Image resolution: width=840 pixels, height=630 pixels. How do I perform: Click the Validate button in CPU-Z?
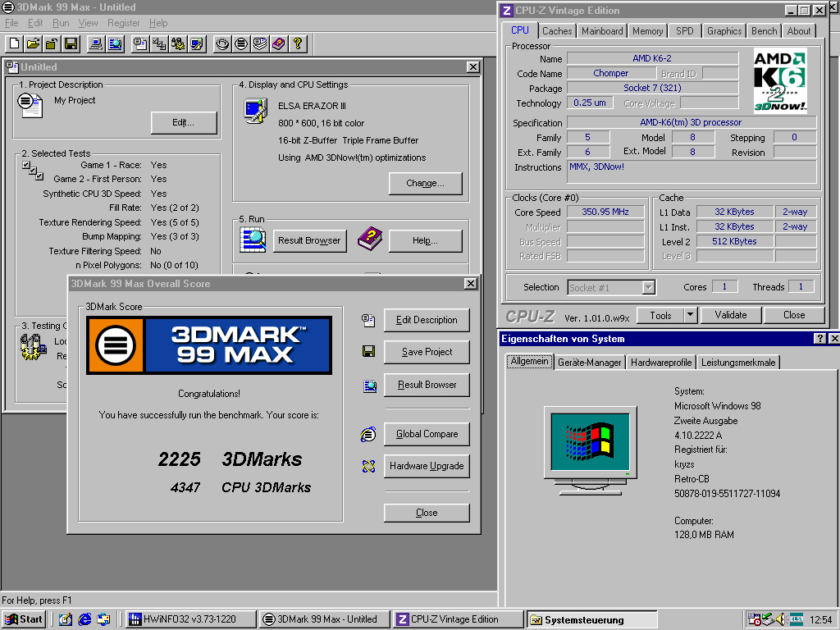click(731, 315)
